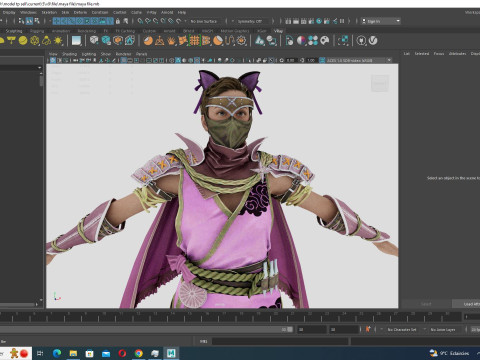The width and height of the screenshot is (480, 360).
Task: Click the white cube proxy shelf icon
Action: tap(94, 41)
